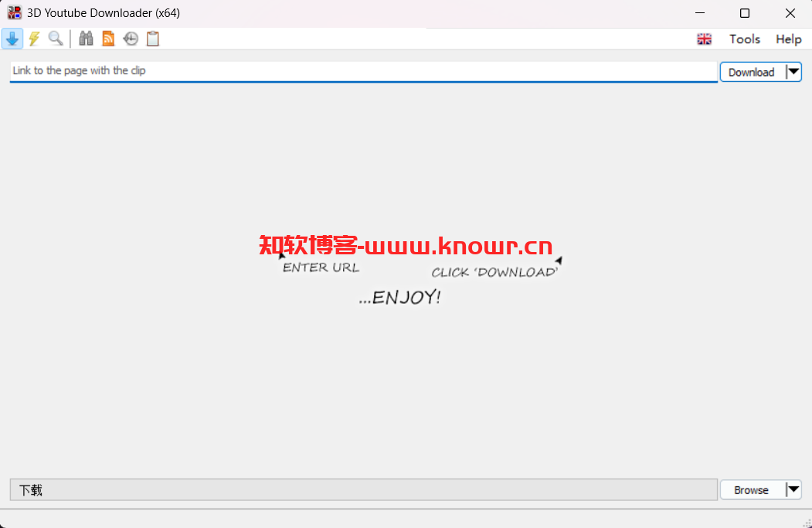Click the 3D Youtube Downloader title bar icon
Screen dimensions: 812x528
pyautogui.click(x=14, y=13)
